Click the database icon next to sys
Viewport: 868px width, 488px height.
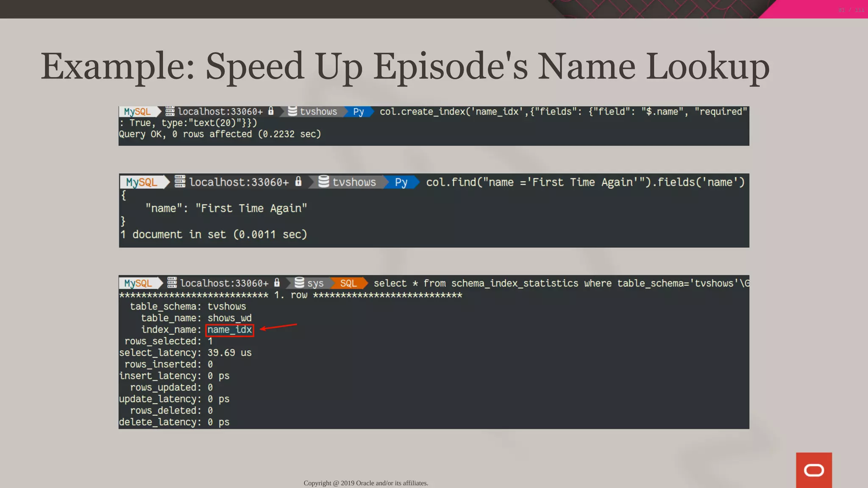click(299, 283)
